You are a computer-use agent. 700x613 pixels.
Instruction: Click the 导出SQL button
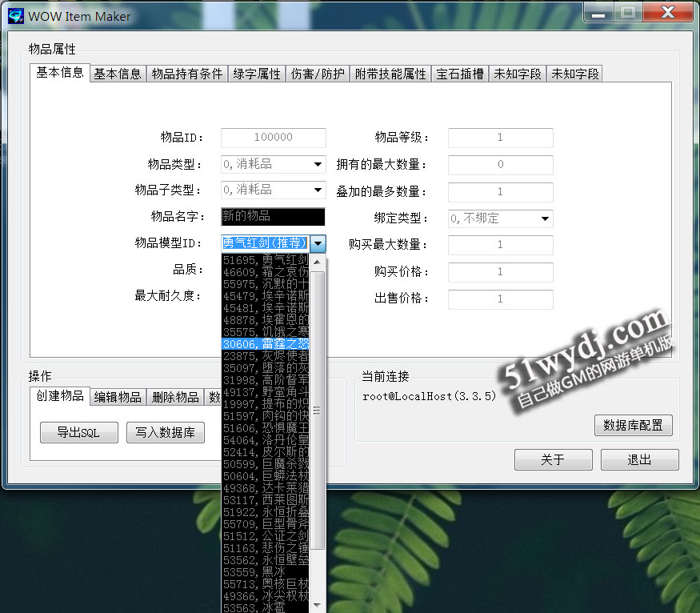coord(79,432)
